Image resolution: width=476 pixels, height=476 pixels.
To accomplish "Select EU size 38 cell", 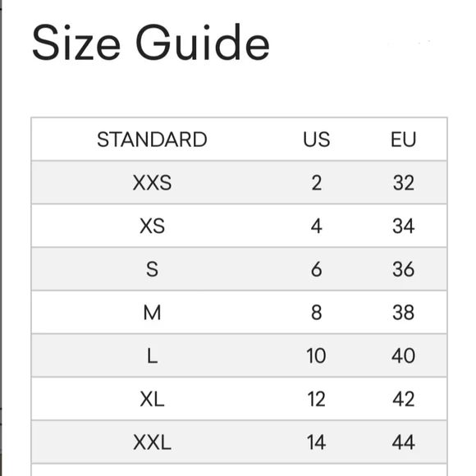I will click(x=404, y=313).
